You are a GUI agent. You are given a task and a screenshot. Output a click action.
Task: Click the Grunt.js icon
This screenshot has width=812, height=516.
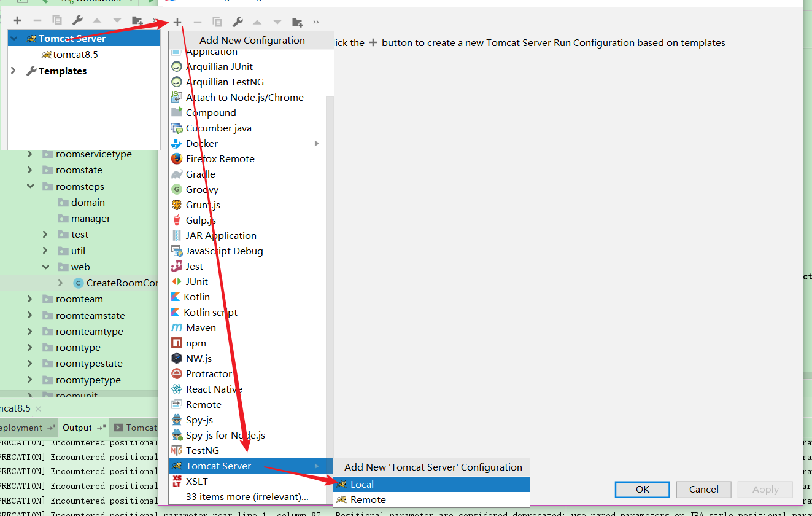click(x=177, y=205)
